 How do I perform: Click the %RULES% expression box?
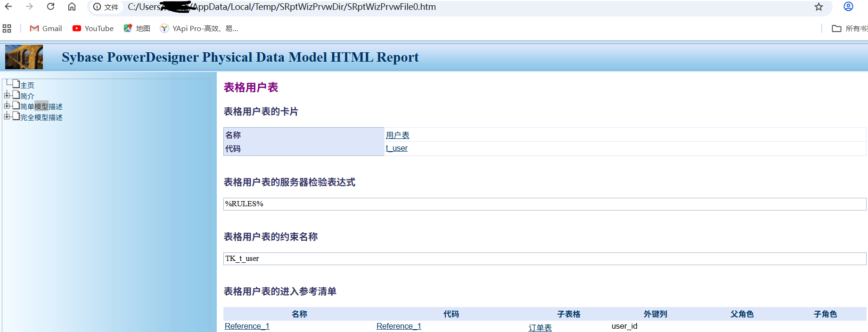[x=545, y=204]
